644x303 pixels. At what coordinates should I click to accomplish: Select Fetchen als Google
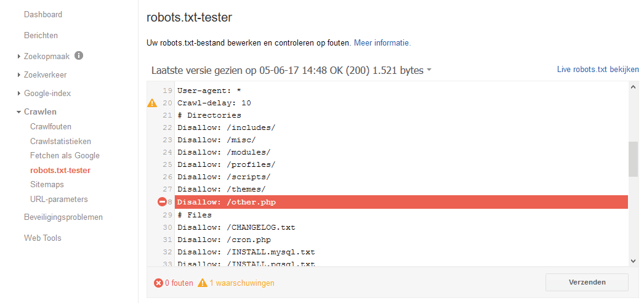[65, 156]
